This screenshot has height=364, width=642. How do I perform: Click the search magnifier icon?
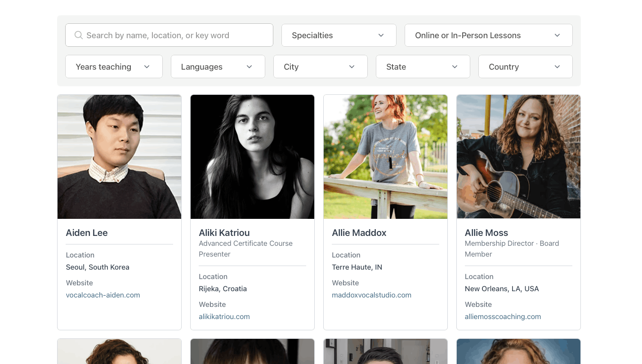[78, 35]
